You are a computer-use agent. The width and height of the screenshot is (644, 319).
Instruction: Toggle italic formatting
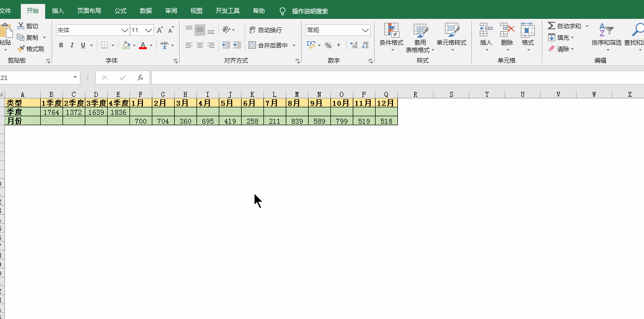[x=72, y=45]
